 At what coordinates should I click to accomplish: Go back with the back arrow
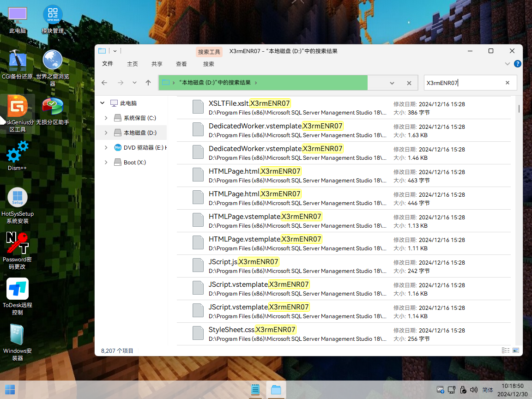pos(104,83)
